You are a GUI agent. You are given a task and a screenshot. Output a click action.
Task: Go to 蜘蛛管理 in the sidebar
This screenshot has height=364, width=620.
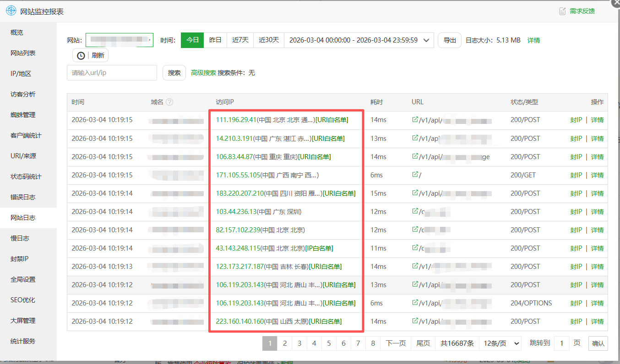(23, 115)
